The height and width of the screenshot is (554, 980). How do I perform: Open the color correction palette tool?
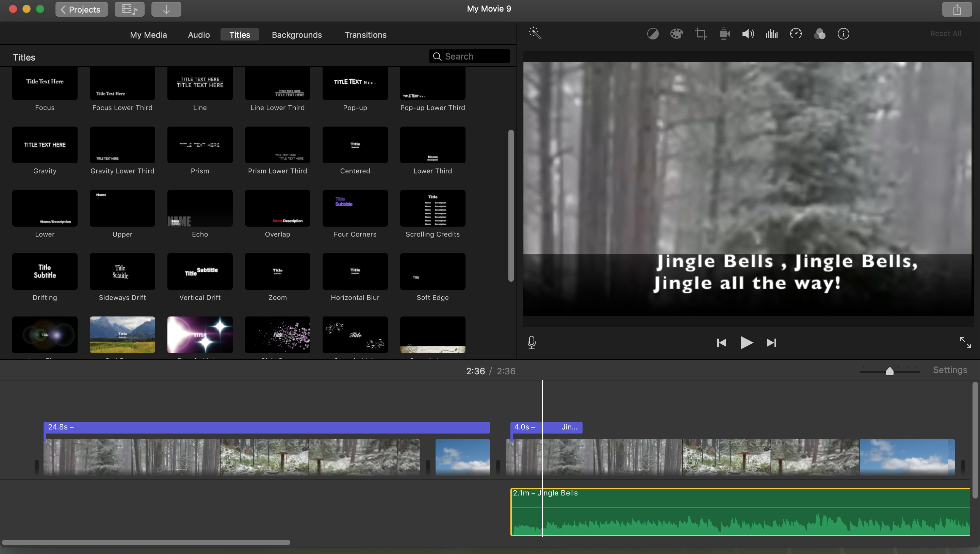676,34
